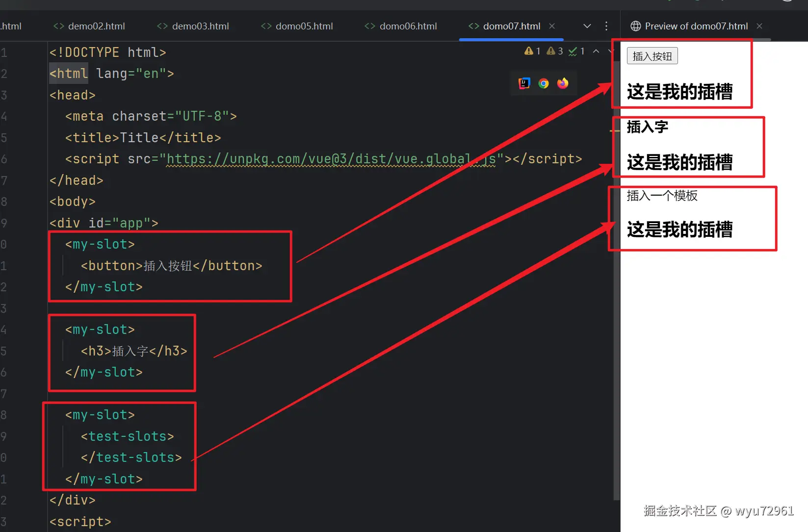Screen dimensions: 808x532
Task: Select the domo07.html editor tab
Action: [512, 26]
